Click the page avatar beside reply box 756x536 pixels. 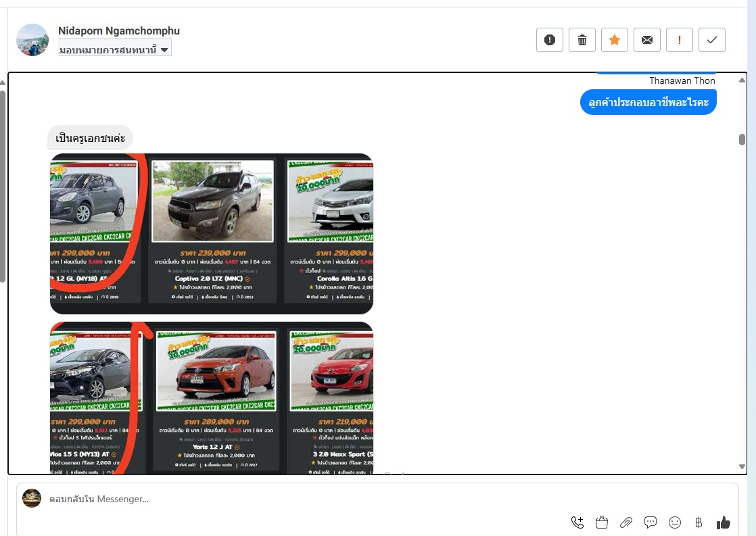[32, 498]
